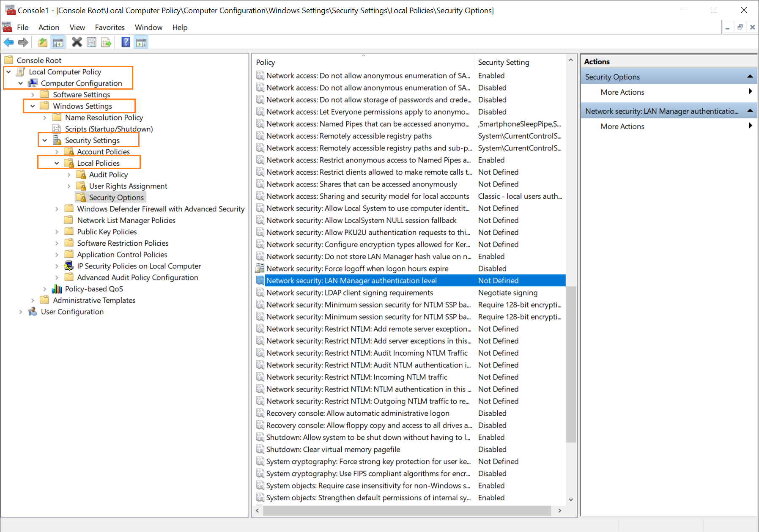Open More Actions under Network security: LAN Manager

(669, 126)
